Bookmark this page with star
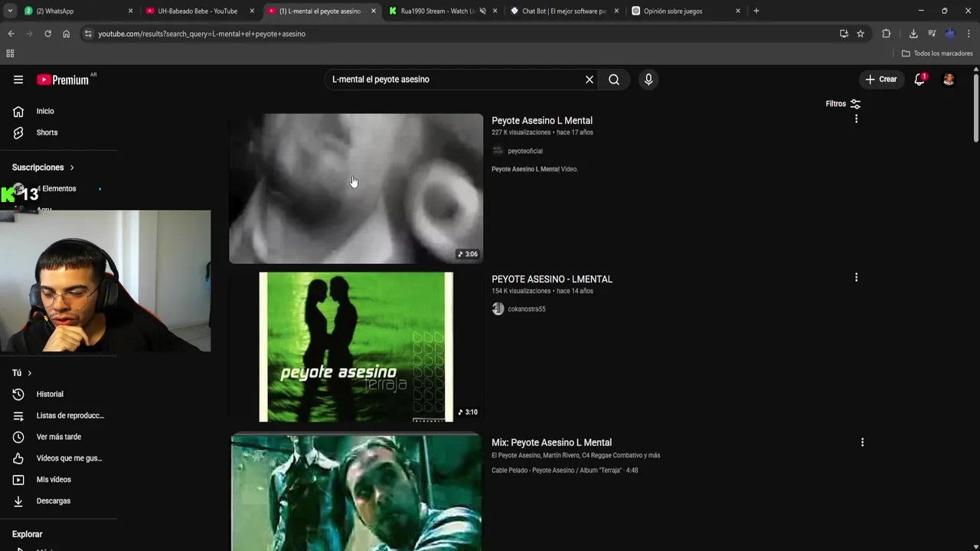Viewport: 980px width, 551px height. 861,34
